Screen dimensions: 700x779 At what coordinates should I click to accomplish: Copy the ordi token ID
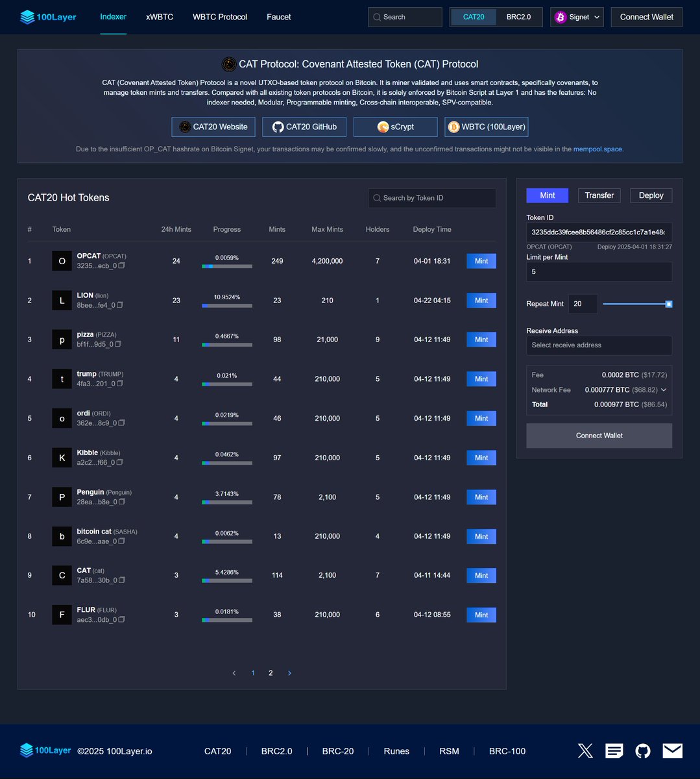[x=121, y=423]
